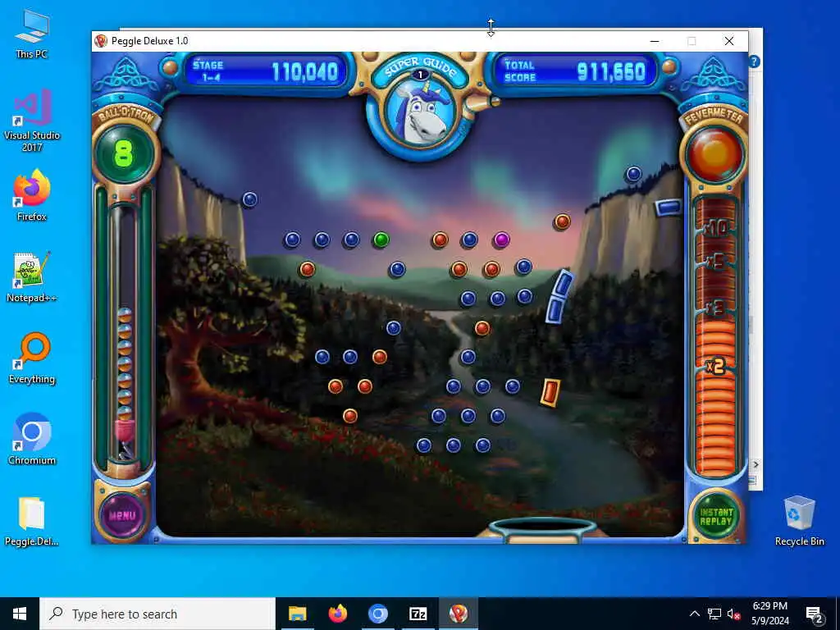Click the unicorn Super Guide character portrait

(x=422, y=113)
